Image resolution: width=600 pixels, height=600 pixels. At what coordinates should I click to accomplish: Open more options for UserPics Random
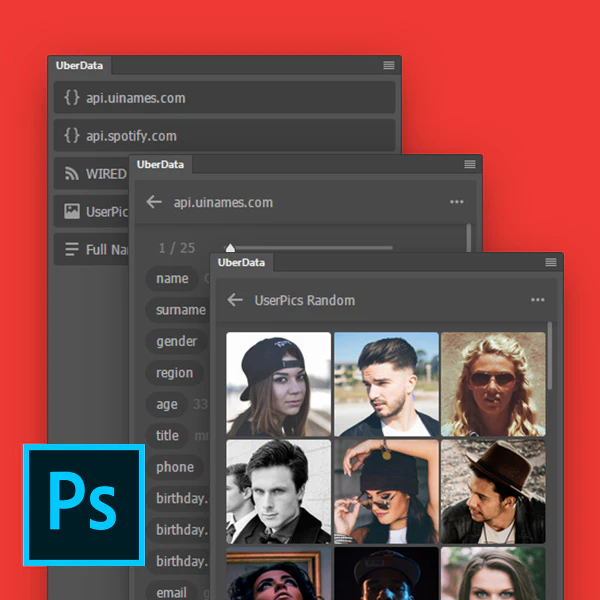538,300
